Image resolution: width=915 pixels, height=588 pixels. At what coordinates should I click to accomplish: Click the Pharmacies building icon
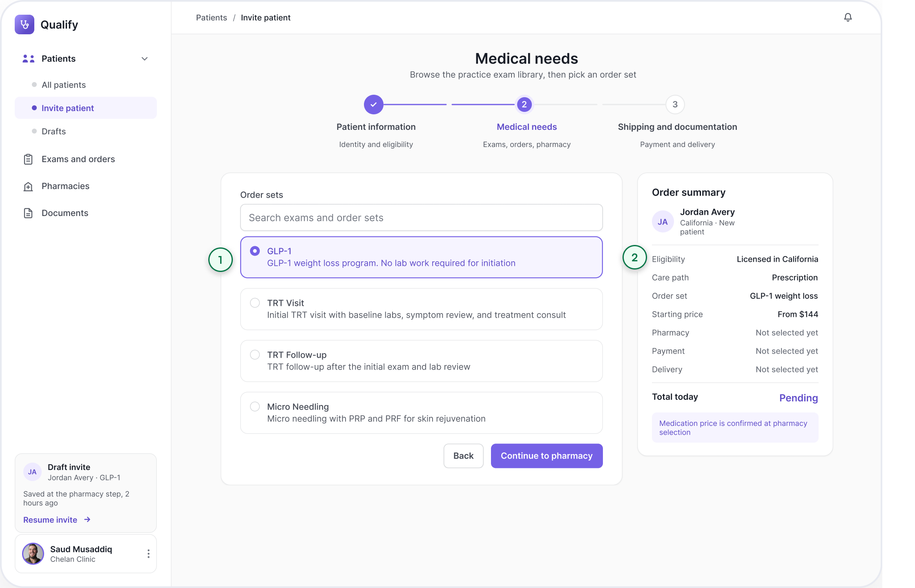click(x=28, y=186)
